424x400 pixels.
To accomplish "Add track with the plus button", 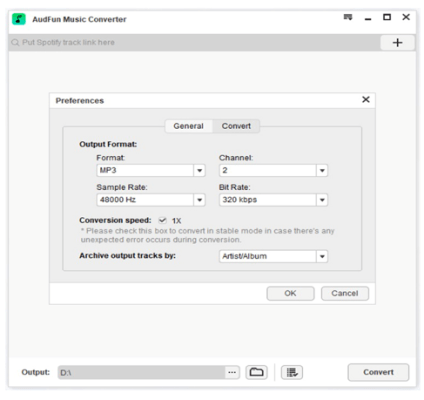I will (397, 43).
